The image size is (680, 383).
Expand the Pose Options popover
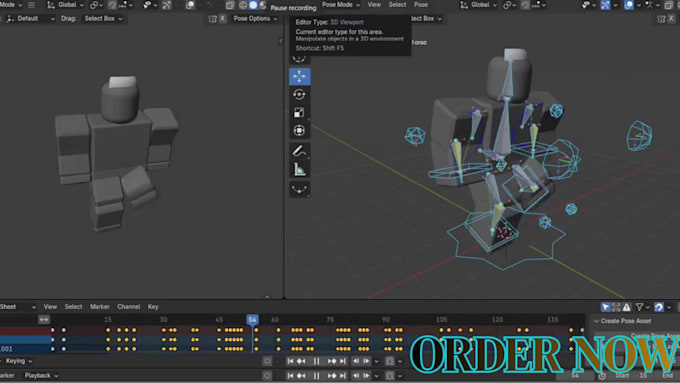click(x=255, y=19)
